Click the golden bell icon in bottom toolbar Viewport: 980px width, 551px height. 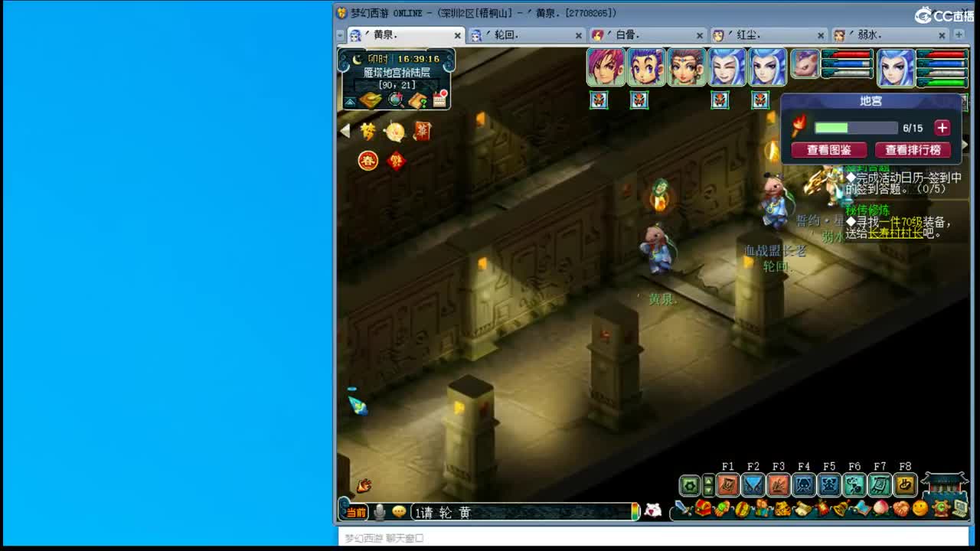coord(841,509)
